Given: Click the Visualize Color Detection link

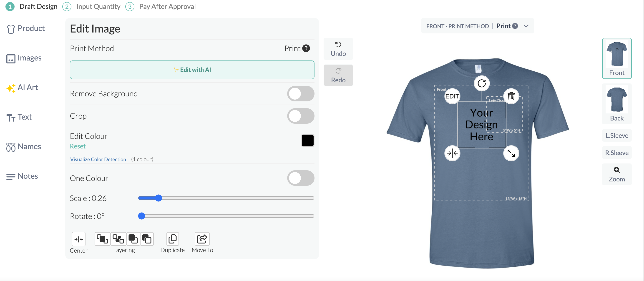Looking at the screenshot, I should [x=98, y=160].
